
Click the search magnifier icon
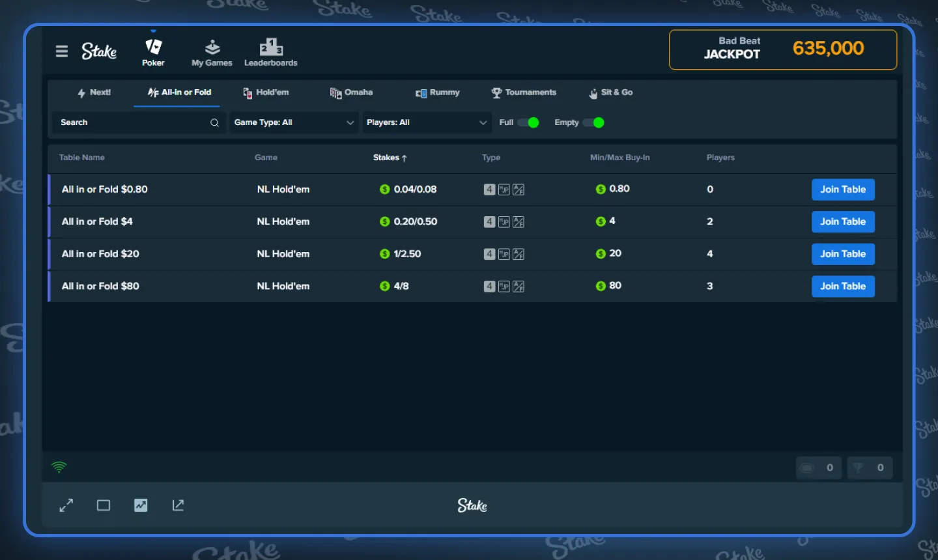click(214, 122)
